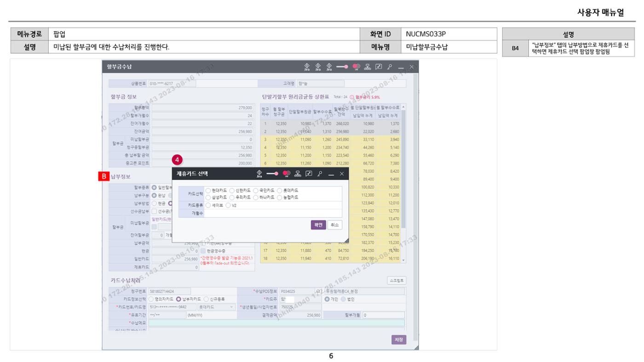The height and width of the screenshot is (362, 644).
Task: Click the 할부금리 5.9% info icon
Action: tap(352, 97)
